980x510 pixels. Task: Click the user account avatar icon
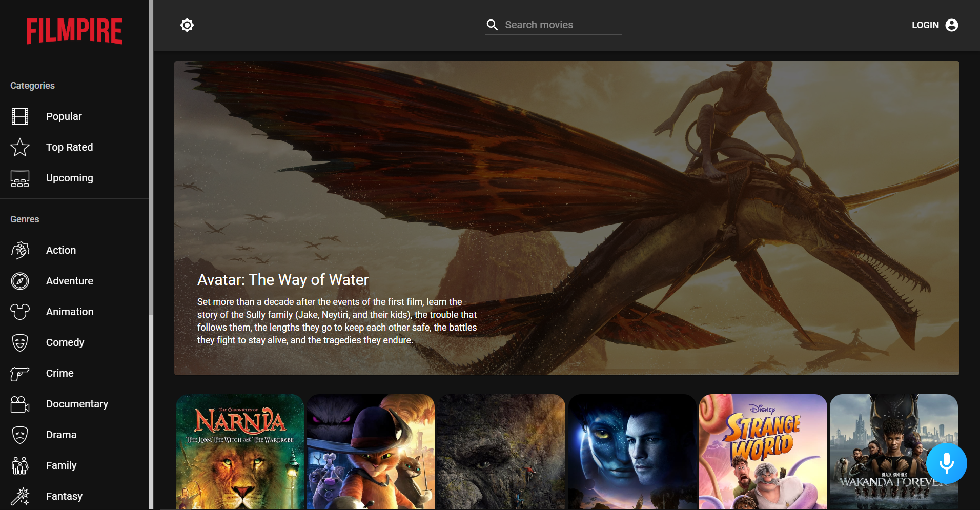[x=952, y=25]
